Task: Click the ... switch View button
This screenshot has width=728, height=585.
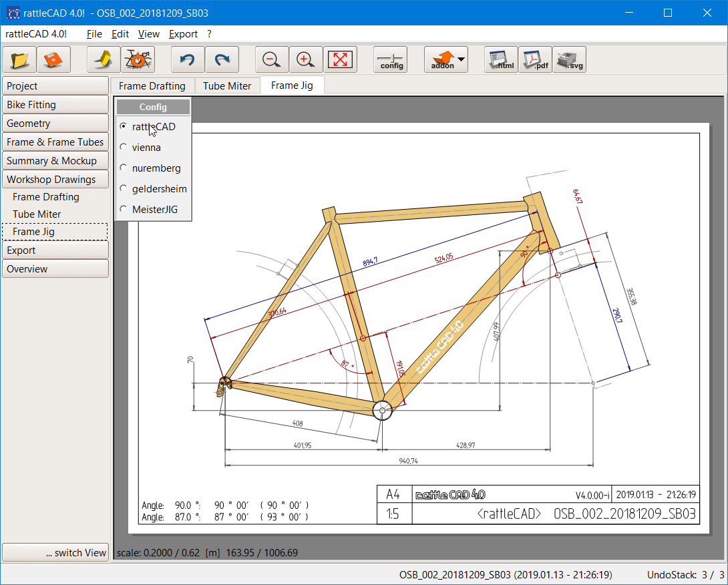Action: pyautogui.click(x=55, y=552)
